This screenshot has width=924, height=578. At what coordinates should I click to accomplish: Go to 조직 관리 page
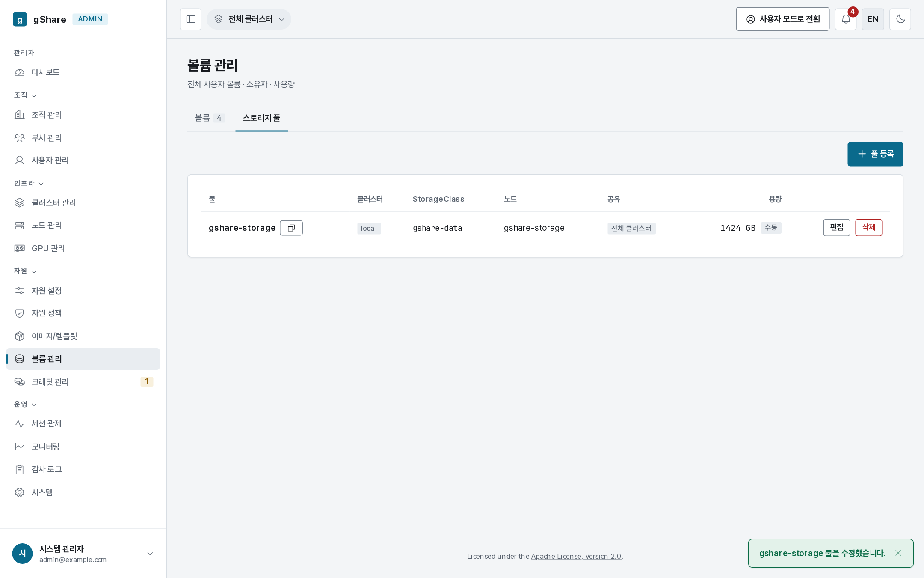(83, 115)
